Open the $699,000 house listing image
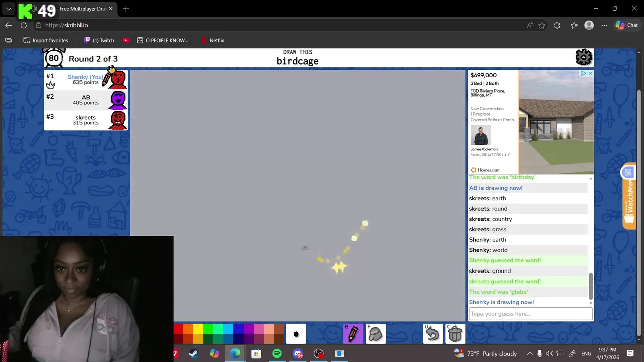Viewport: 644px width, 362px height. [x=556, y=122]
